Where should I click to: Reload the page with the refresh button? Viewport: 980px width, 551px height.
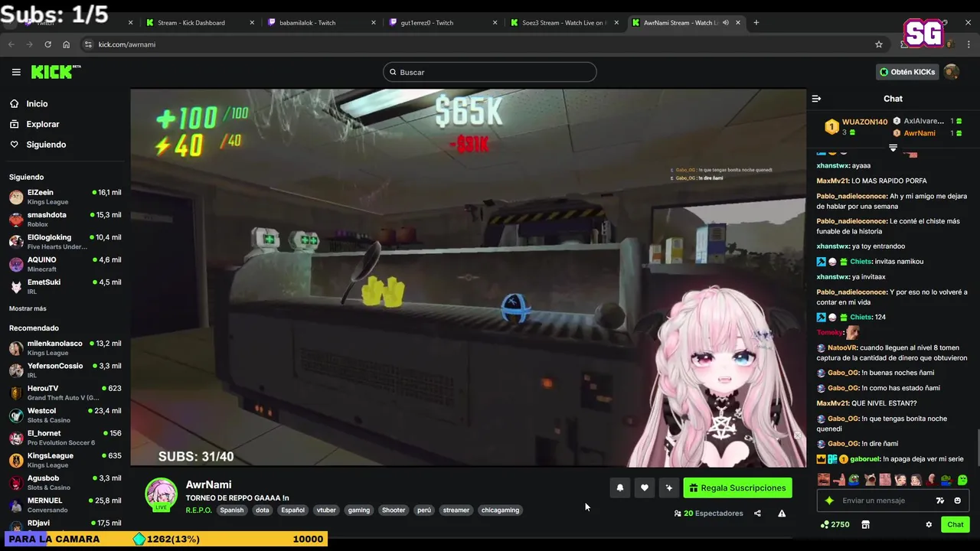(47, 44)
